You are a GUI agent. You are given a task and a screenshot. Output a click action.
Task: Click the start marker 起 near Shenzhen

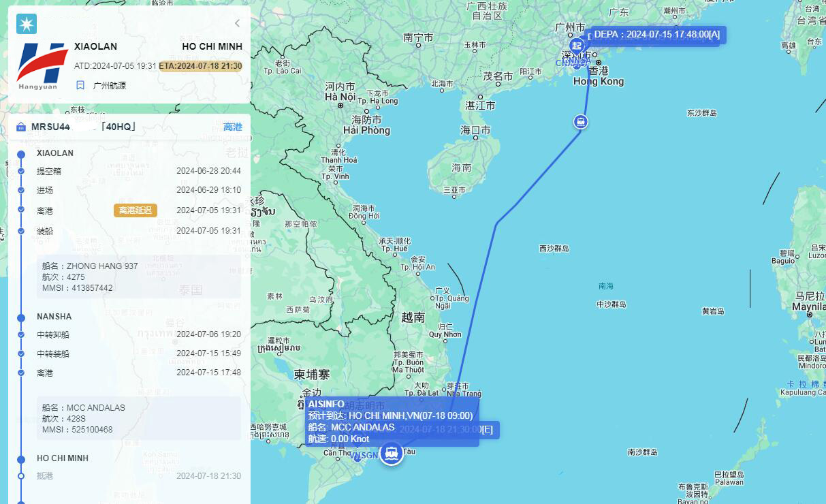pyautogui.click(x=577, y=46)
